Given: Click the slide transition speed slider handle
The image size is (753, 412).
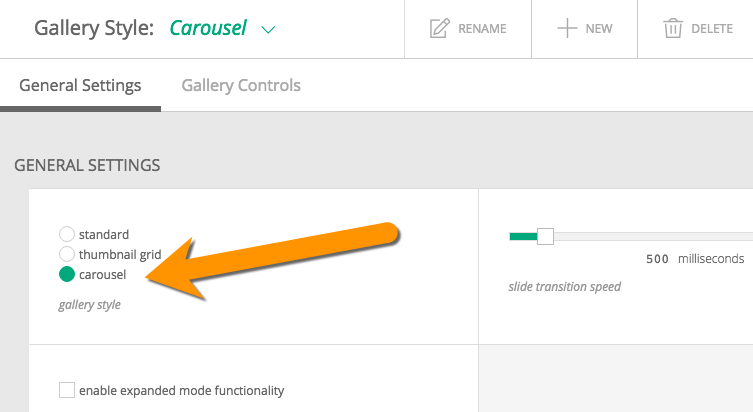Looking at the screenshot, I should (545, 236).
